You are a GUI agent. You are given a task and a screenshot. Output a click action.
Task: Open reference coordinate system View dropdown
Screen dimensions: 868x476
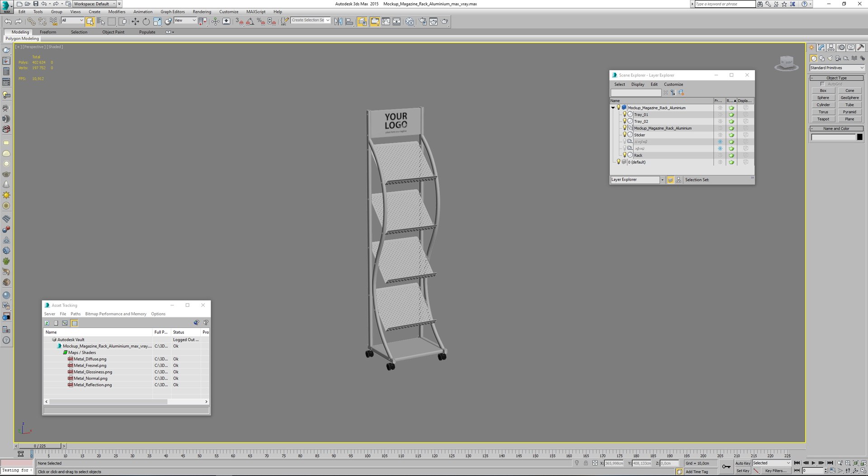click(x=185, y=20)
